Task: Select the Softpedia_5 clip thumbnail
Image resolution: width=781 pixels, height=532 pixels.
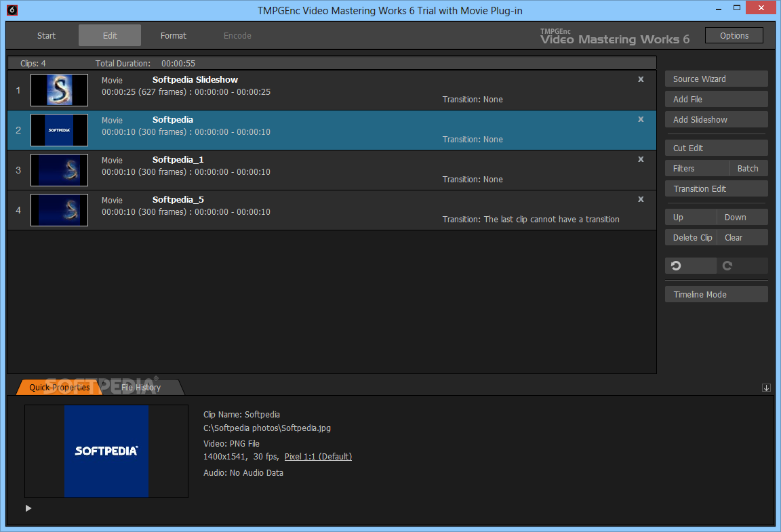Action: point(59,209)
